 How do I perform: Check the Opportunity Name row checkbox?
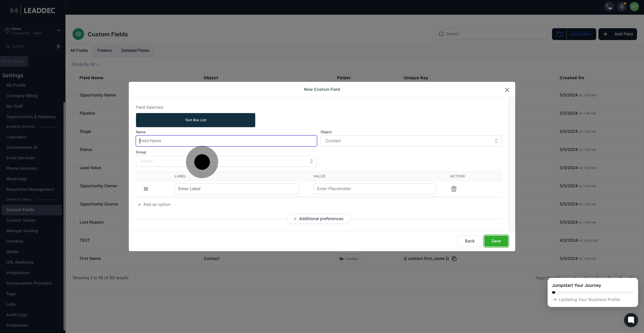point(73,95)
